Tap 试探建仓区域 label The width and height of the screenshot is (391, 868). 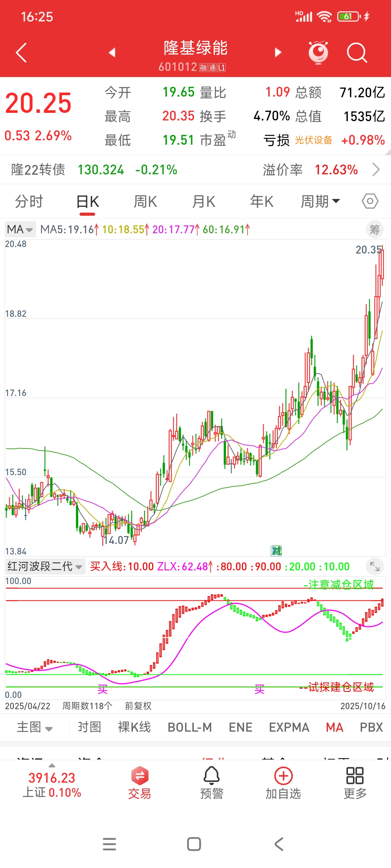337,687
